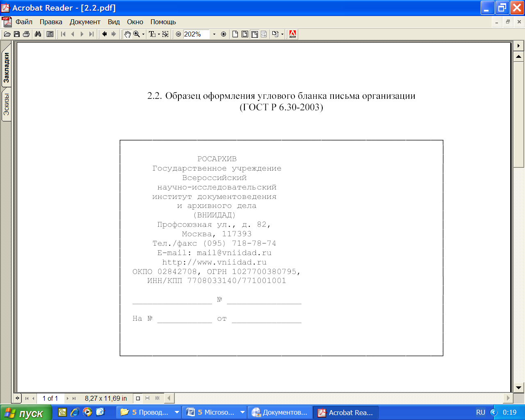Go to next page toolbar arrow

tap(82, 34)
